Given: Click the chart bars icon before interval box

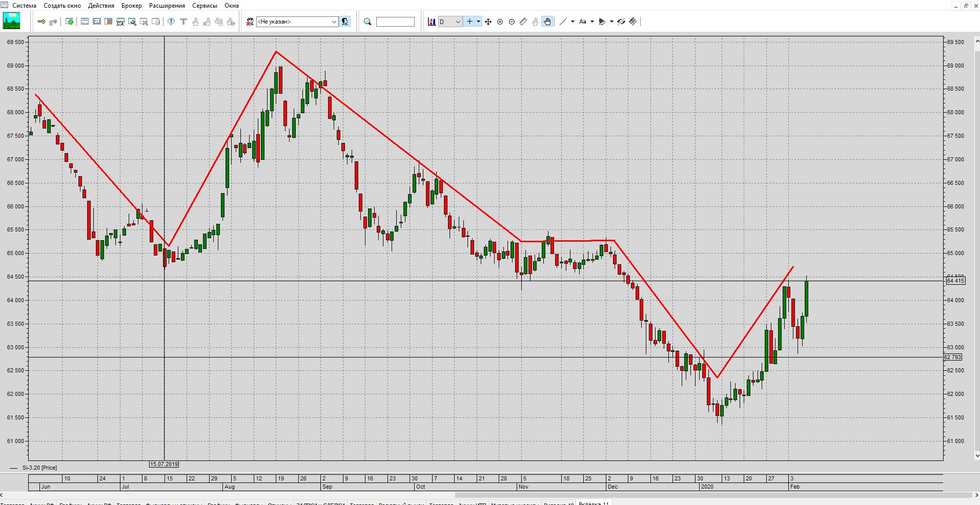Looking at the screenshot, I should 432,22.
